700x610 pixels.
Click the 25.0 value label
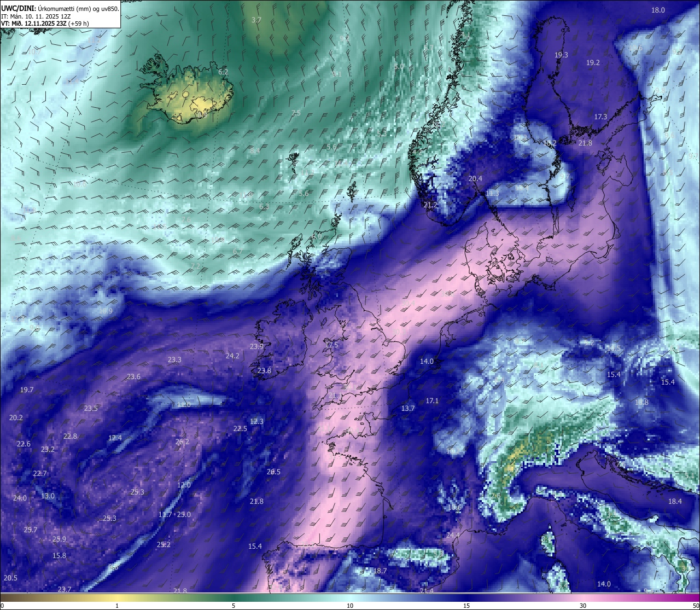coord(184,514)
